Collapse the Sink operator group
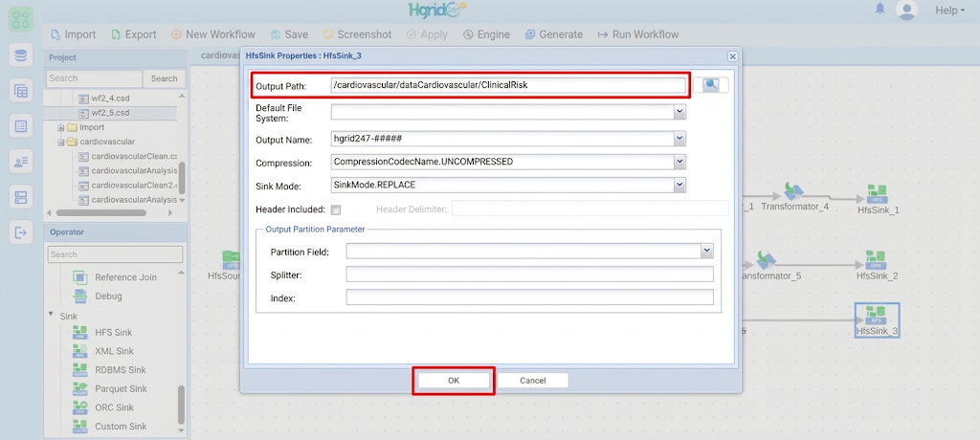The height and width of the screenshot is (440, 980). tap(51, 314)
